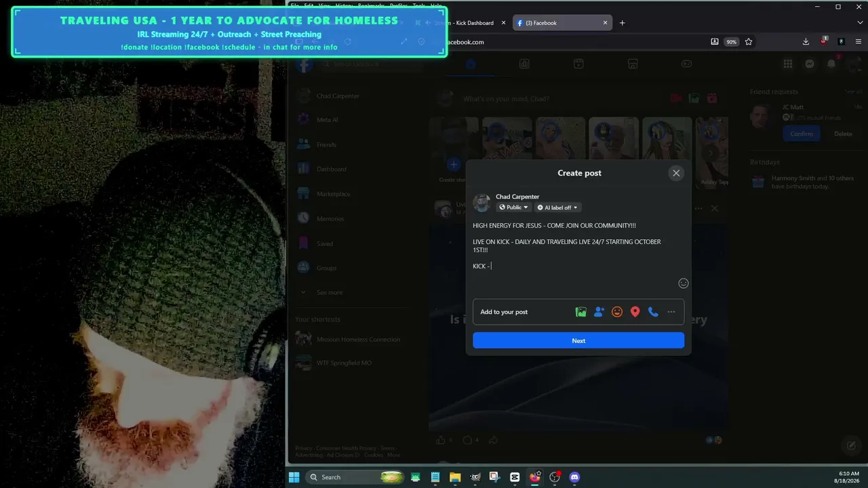This screenshot has width=868, height=488.
Task: Click the taskbar Search box
Action: click(355, 477)
